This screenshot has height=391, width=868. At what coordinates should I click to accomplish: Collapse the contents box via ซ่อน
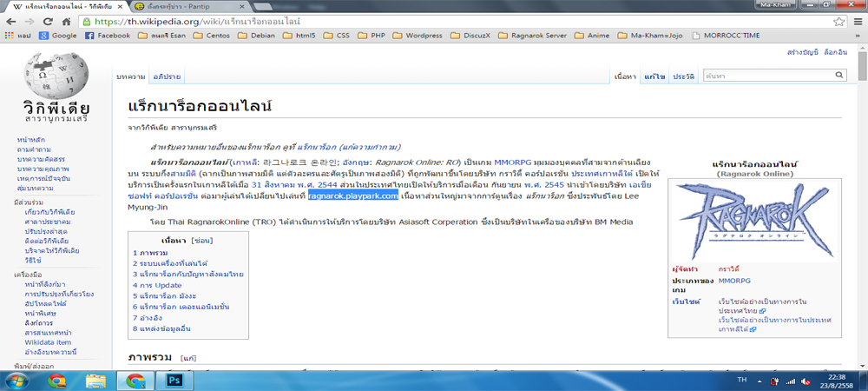(x=201, y=241)
